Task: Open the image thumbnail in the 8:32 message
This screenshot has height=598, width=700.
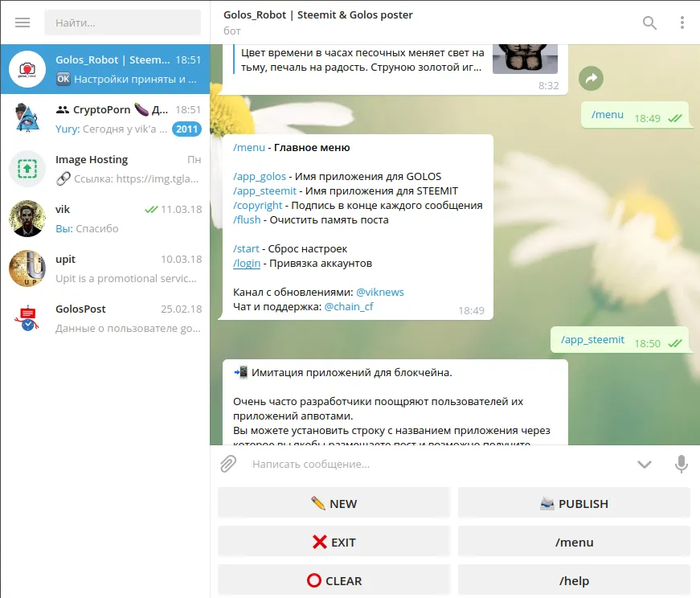Action: point(525,59)
